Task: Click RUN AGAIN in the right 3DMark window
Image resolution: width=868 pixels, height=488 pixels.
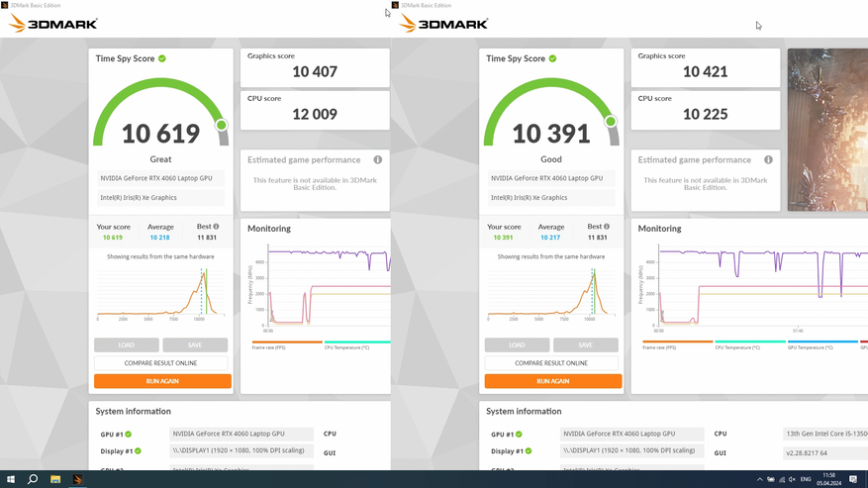Action: click(x=553, y=381)
